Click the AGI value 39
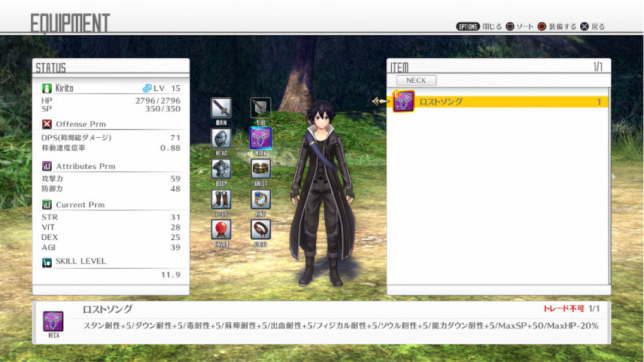Viewport: 644px width, 362px height. coord(175,248)
